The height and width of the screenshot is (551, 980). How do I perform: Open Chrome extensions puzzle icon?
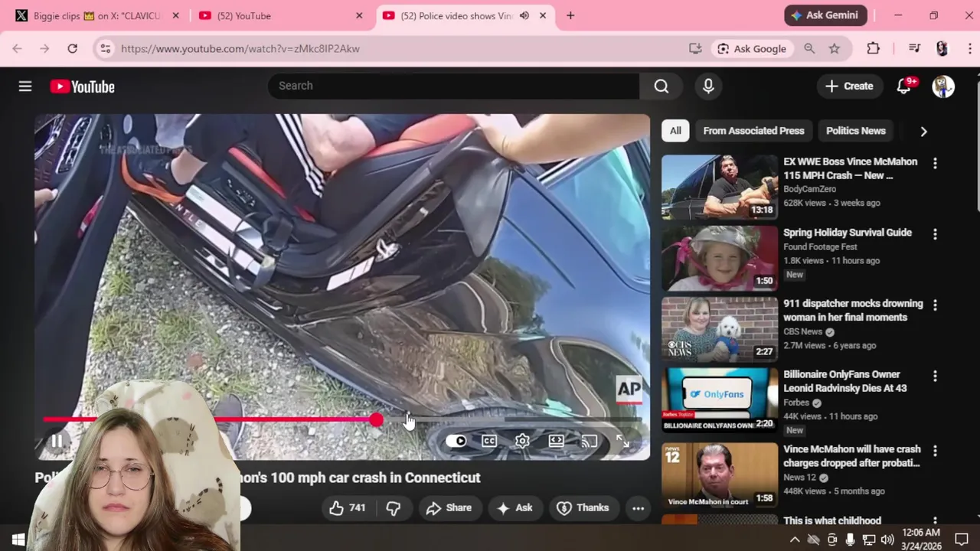pyautogui.click(x=873, y=48)
